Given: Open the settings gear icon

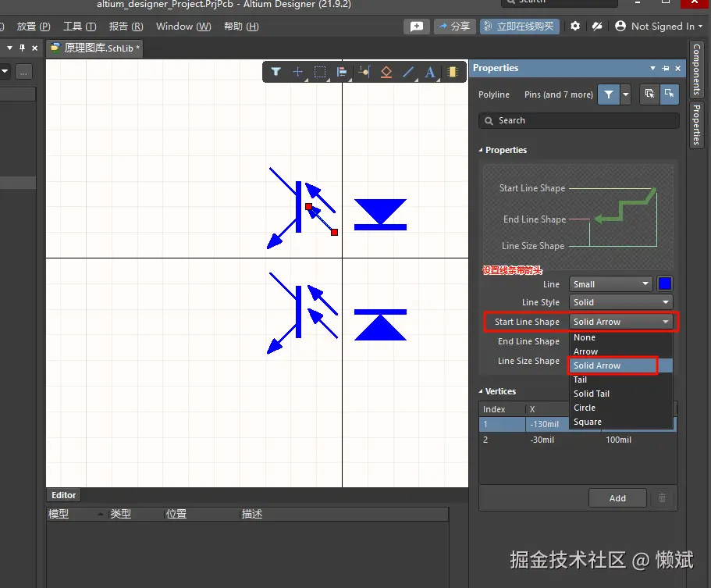Looking at the screenshot, I should tap(575, 26).
